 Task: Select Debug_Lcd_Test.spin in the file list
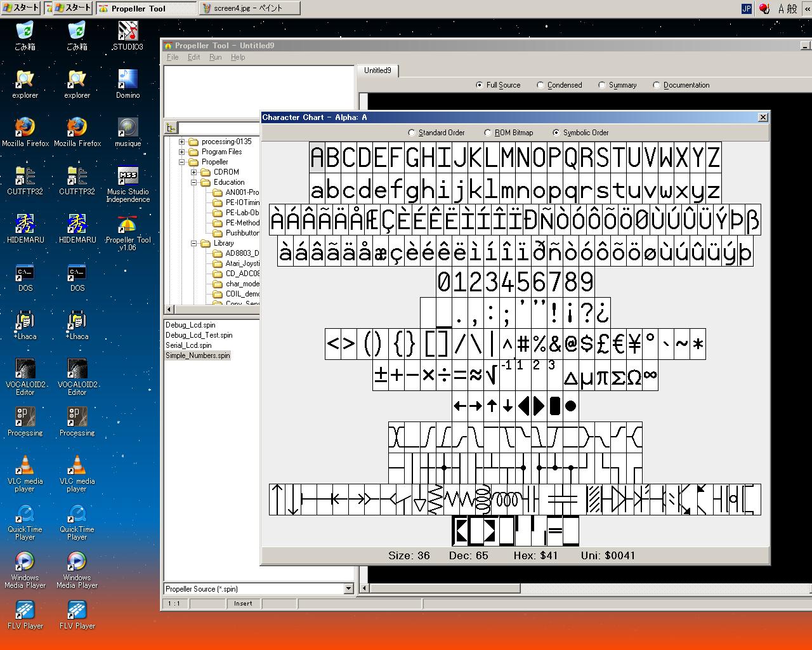click(199, 335)
